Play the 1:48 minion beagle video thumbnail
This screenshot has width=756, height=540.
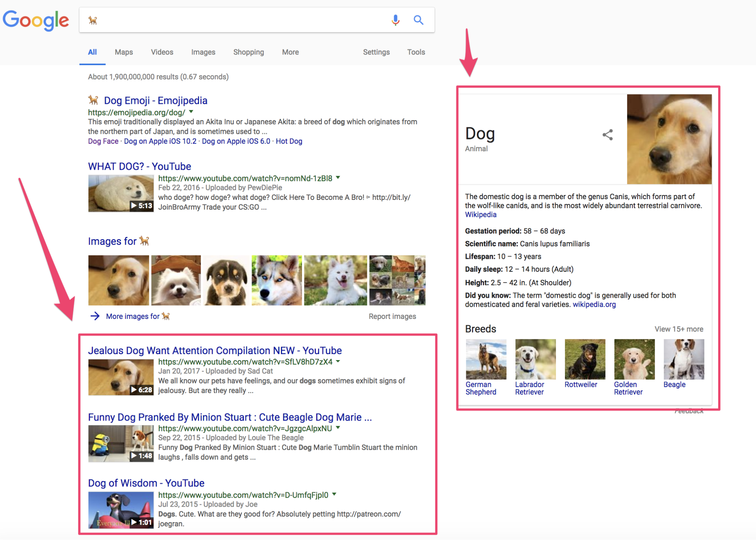[121, 444]
